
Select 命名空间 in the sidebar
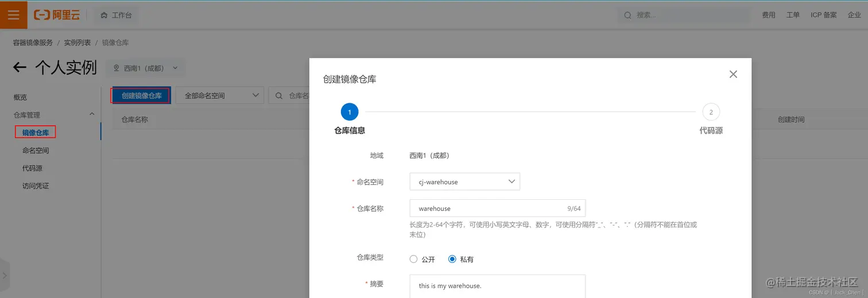pos(36,150)
